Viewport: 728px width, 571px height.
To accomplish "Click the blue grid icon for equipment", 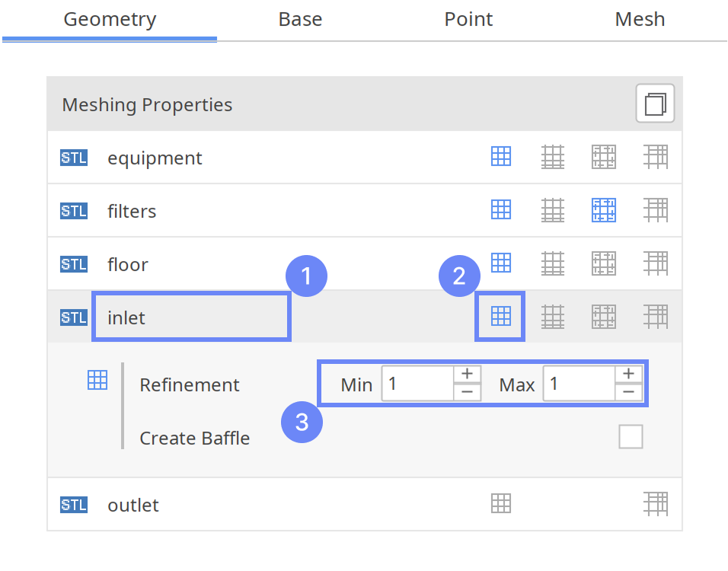I will 500,157.
